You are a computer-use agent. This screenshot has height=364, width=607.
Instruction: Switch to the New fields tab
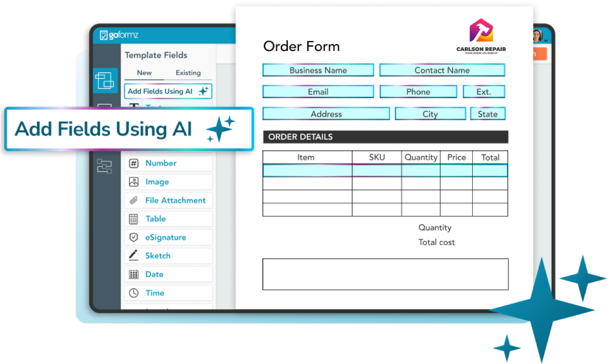(x=144, y=73)
